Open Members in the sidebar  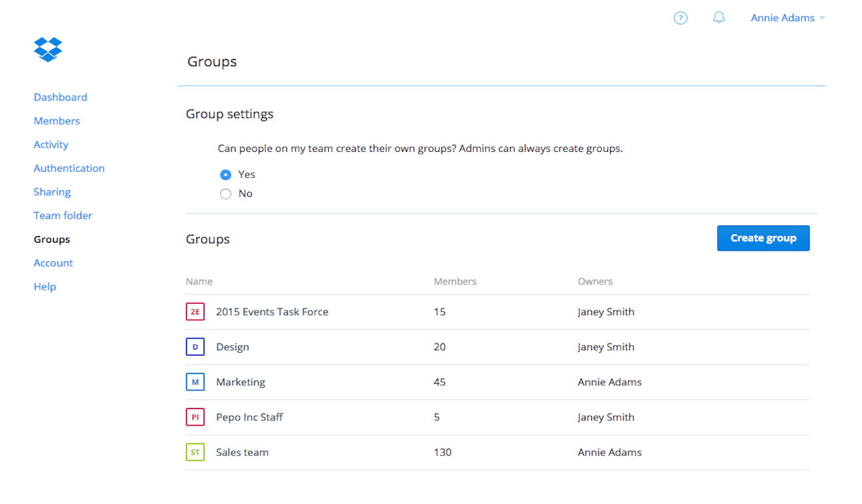click(57, 121)
